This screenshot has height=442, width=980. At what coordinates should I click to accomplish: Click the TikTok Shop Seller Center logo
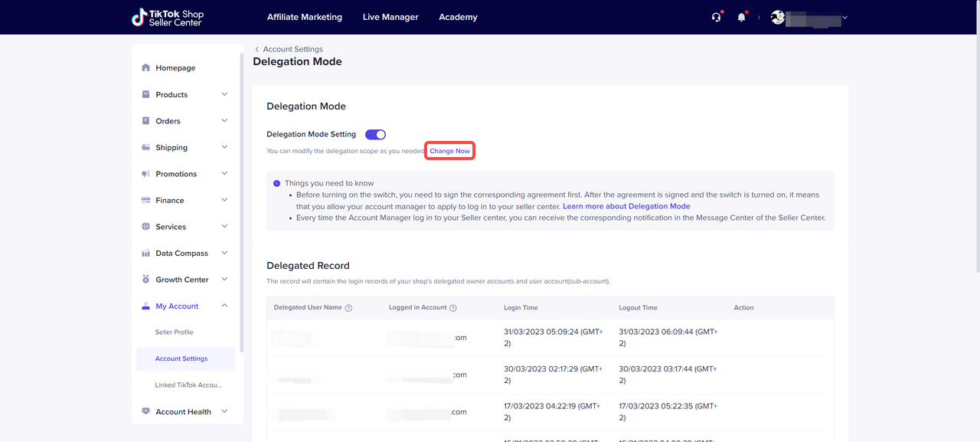(167, 17)
